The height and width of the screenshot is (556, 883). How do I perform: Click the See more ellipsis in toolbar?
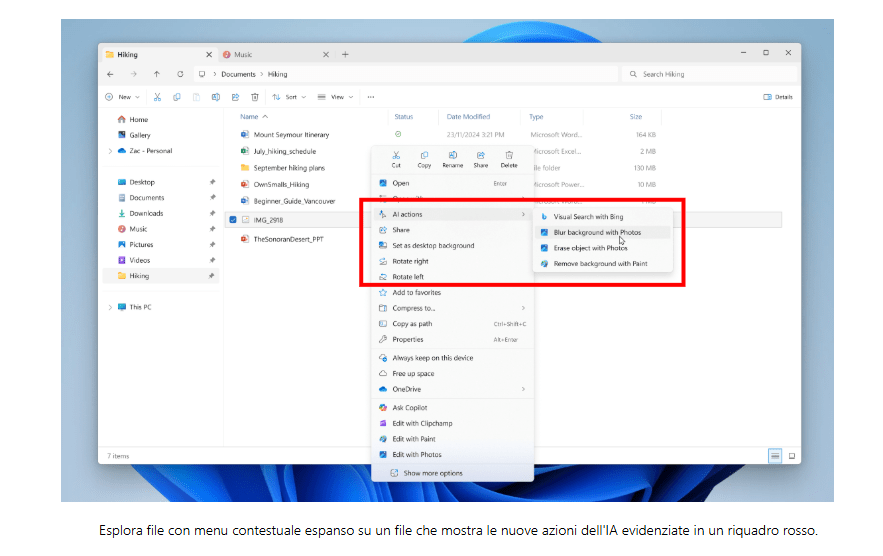[x=371, y=97]
